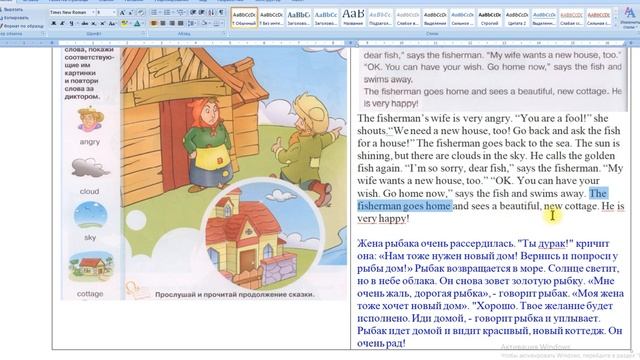Open the highlight color dropdown arrow
Viewport: 640px width, 360px height.
tap(130, 23)
